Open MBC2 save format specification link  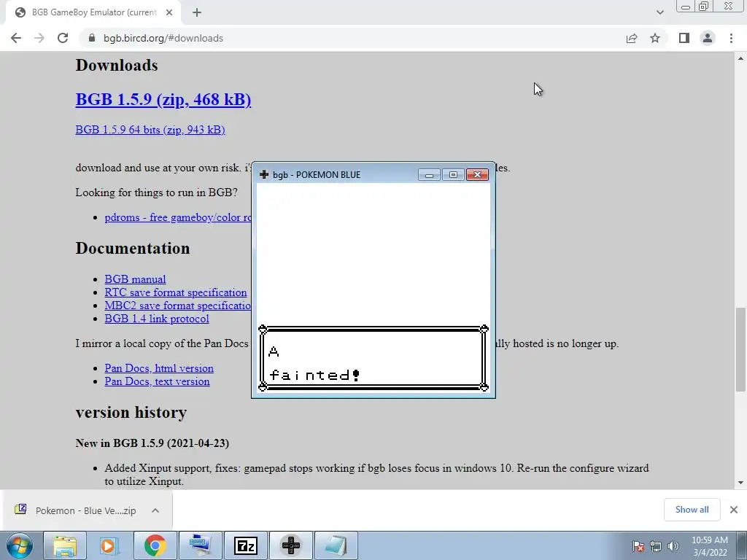tap(178, 306)
